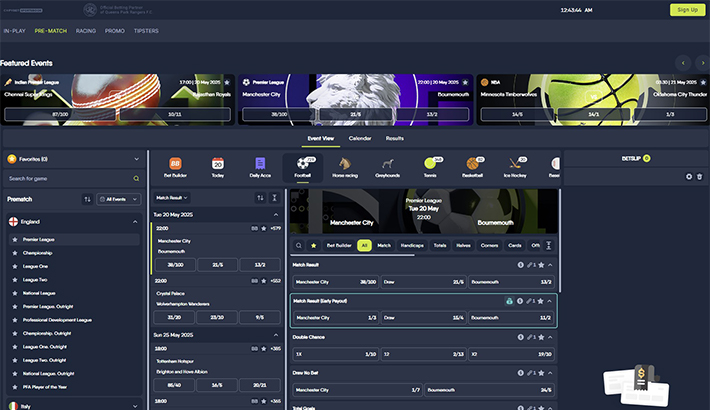
Task: Click the market filter horizontal scrollbar
Action: (352, 255)
